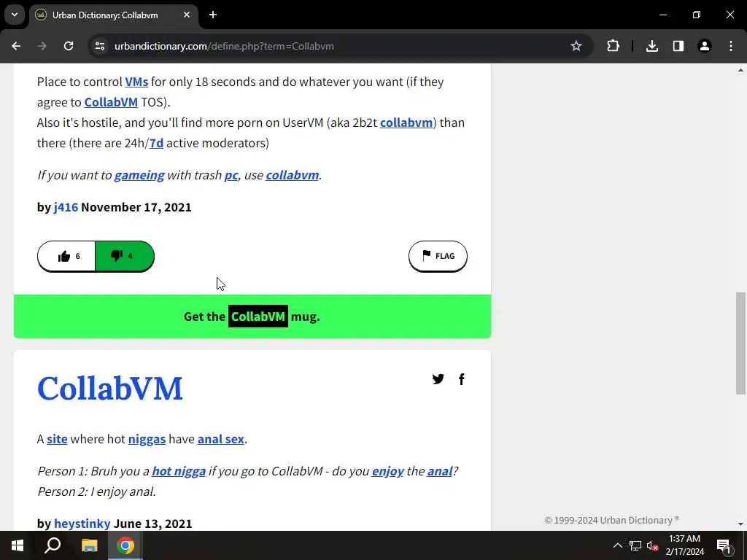The height and width of the screenshot is (560, 747).
Task: Click the forward navigation arrow
Action: pos(42,46)
